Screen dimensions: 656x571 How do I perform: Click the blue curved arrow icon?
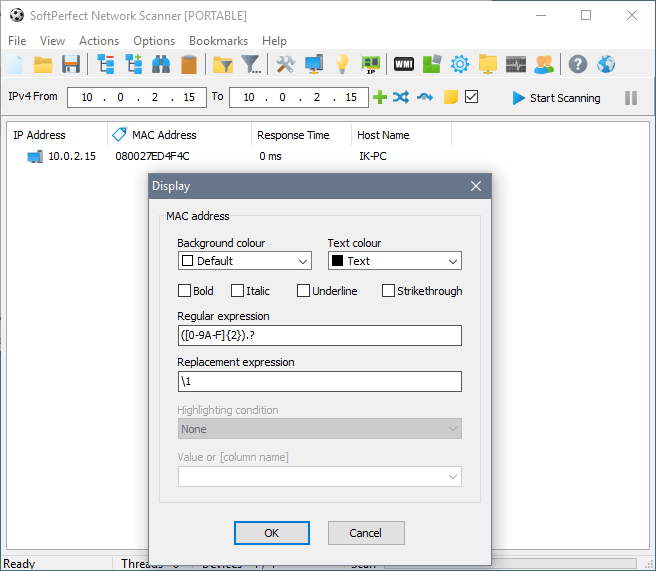425,97
